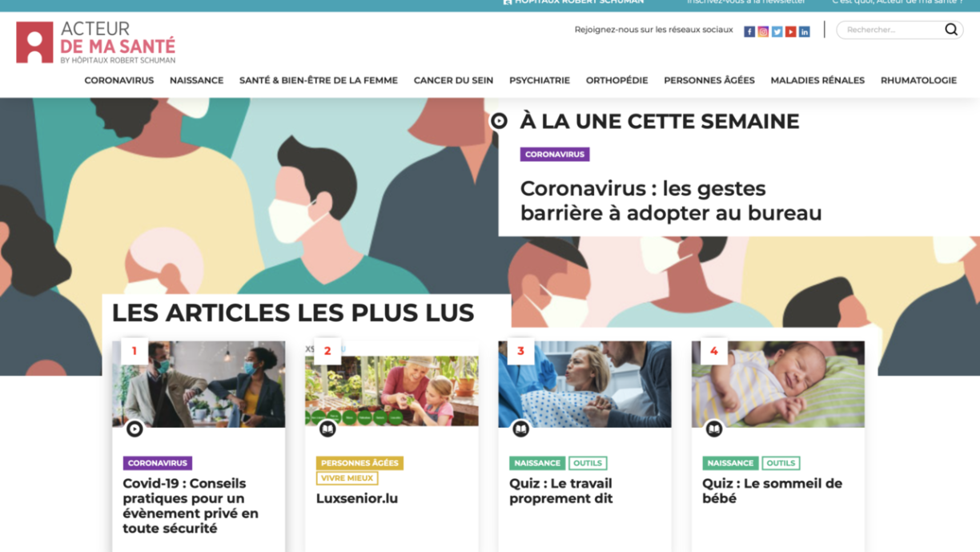
Task: Click the Acteur de ma Santé logo
Action: coord(95,42)
